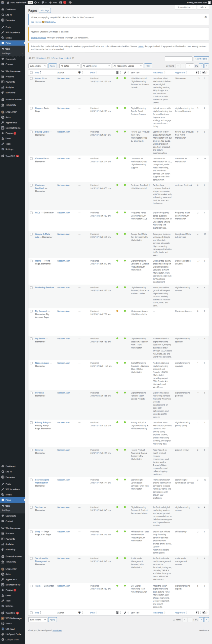Open WP File Manager in the sidebar
212x644 pixels.
(x=14, y=618)
